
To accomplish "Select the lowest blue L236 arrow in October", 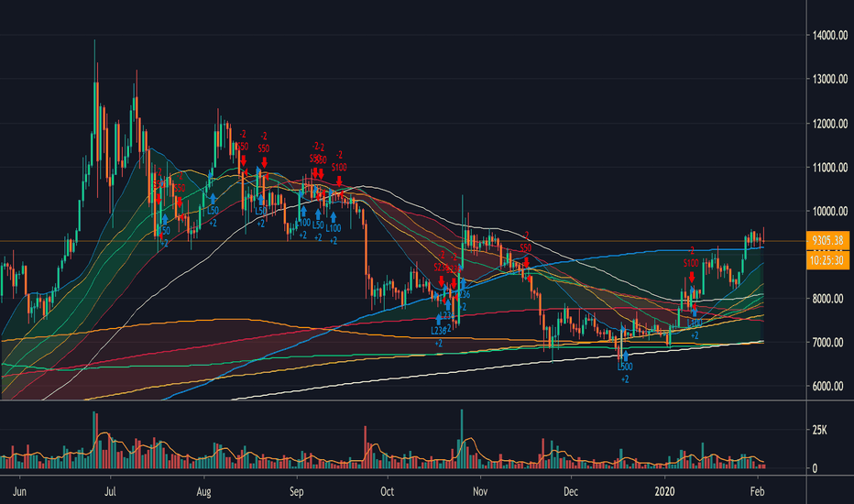I will (x=438, y=319).
